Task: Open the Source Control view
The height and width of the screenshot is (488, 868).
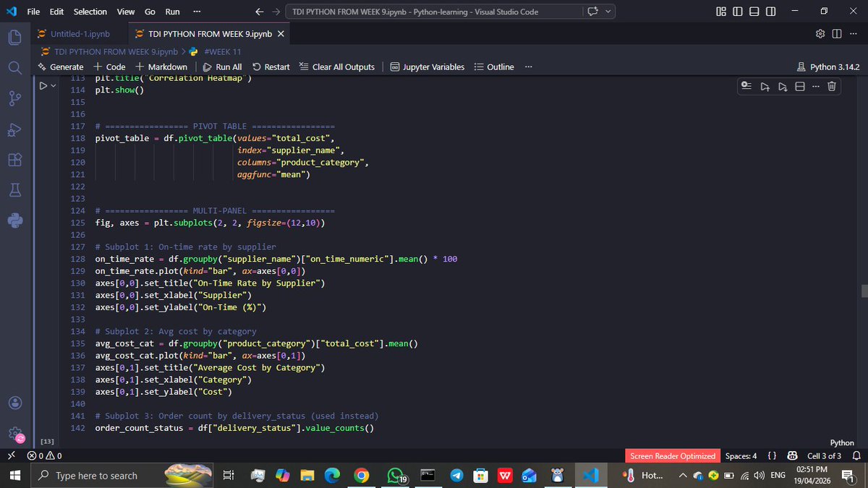Action: coord(14,98)
